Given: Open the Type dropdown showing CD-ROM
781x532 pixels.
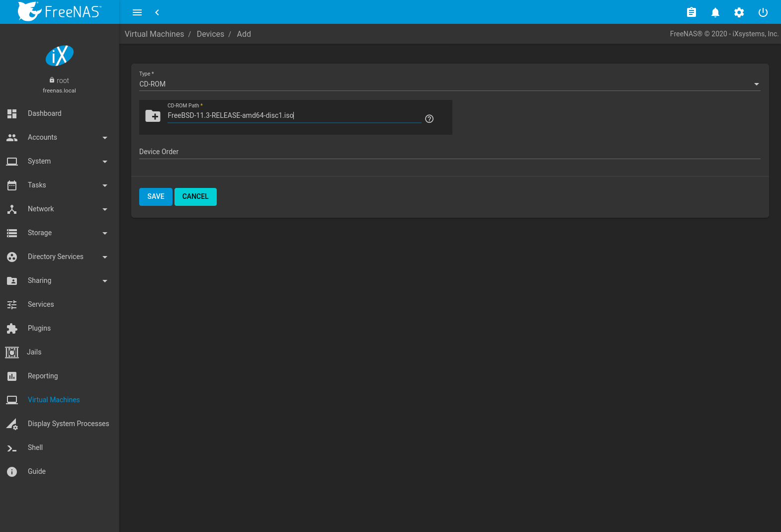Looking at the screenshot, I should coord(449,84).
